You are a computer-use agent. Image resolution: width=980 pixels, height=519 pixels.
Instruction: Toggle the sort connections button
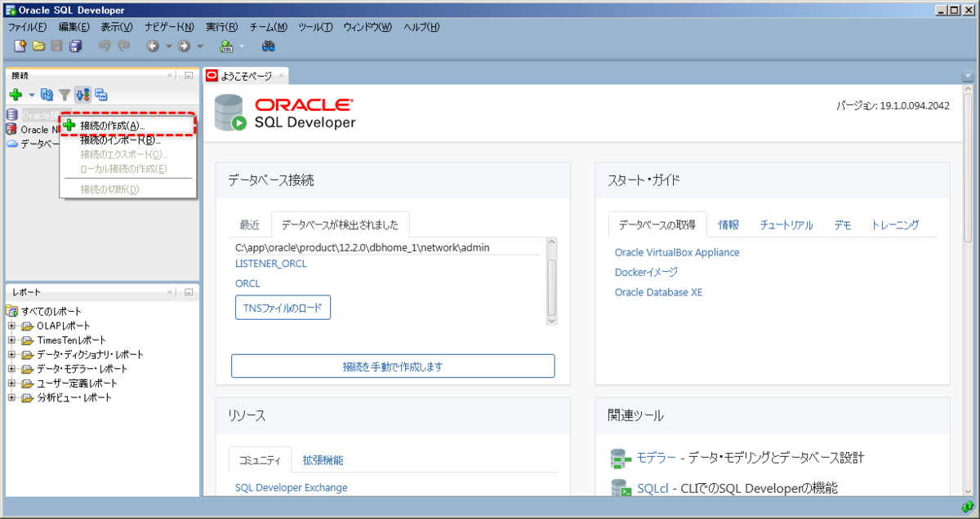(x=82, y=94)
